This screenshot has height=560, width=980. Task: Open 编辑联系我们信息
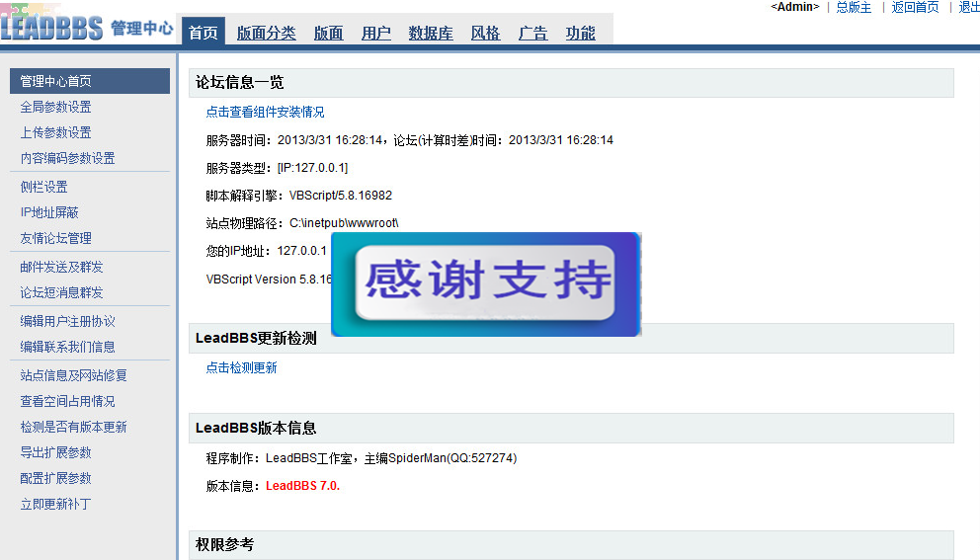(67, 347)
